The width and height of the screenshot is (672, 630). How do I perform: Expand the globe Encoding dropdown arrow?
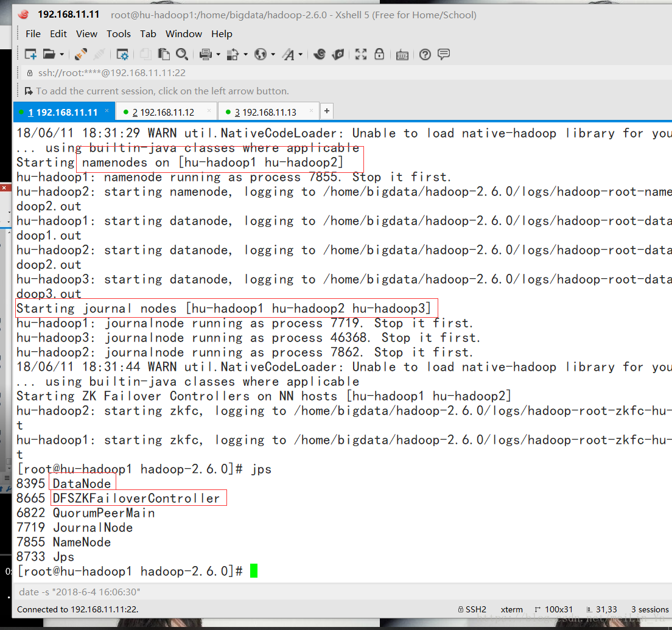click(x=273, y=54)
